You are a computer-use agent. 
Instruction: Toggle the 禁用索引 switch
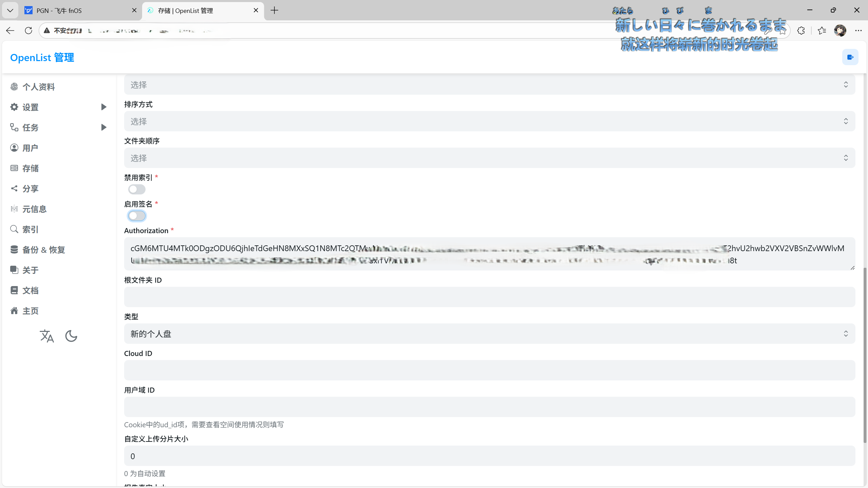(x=137, y=189)
